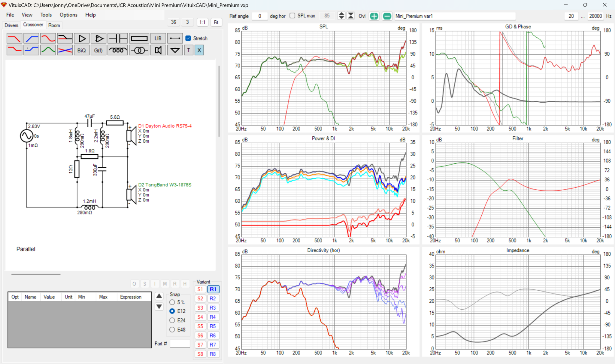The image size is (615, 364).
Task: Open the LIB component library
Action: click(x=158, y=38)
